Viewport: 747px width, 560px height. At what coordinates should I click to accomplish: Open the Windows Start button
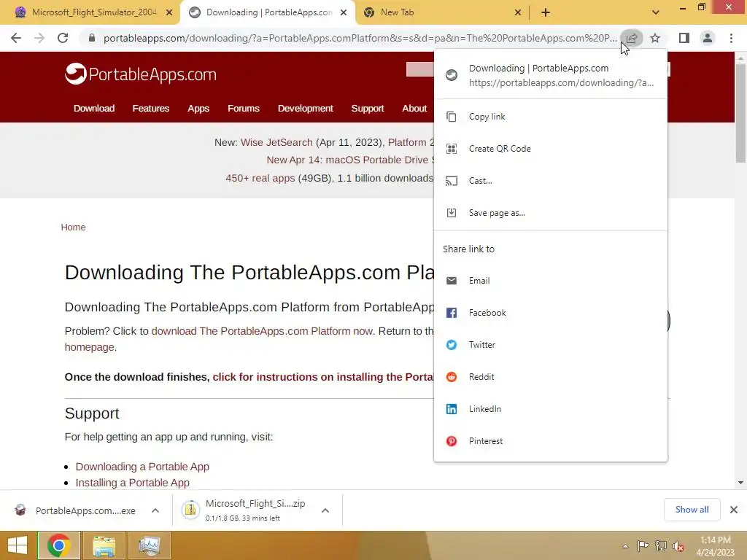18,545
